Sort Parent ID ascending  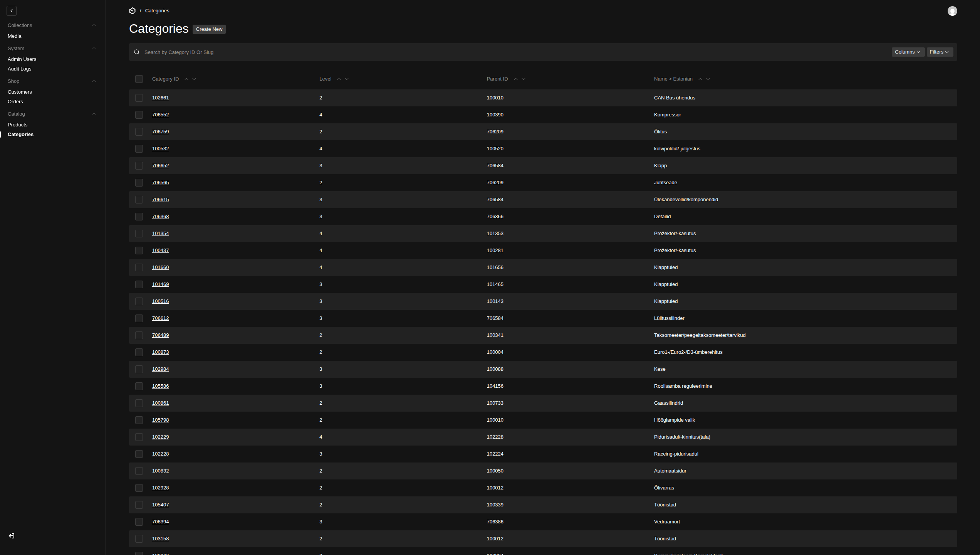tap(516, 79)
